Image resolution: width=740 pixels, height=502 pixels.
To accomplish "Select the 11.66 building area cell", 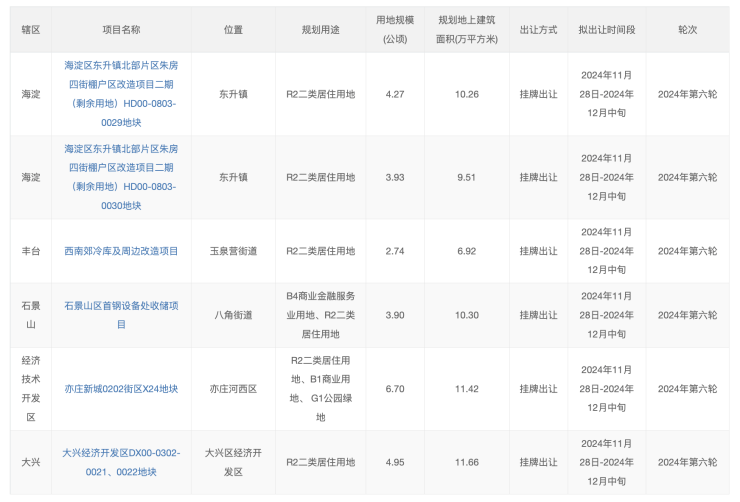I will [466, 462].
